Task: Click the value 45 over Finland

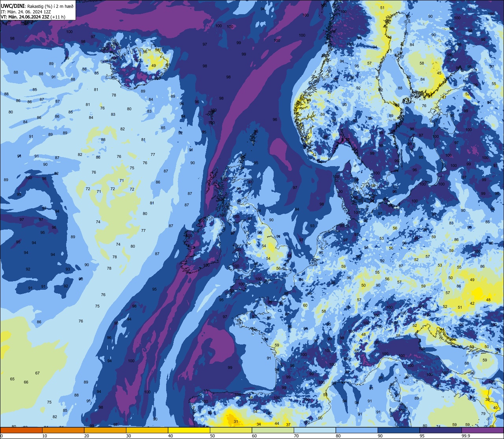Action: (x=439, y=73)
